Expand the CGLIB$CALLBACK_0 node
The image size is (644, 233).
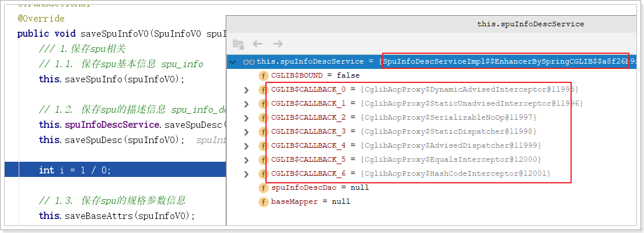(246, 89)
